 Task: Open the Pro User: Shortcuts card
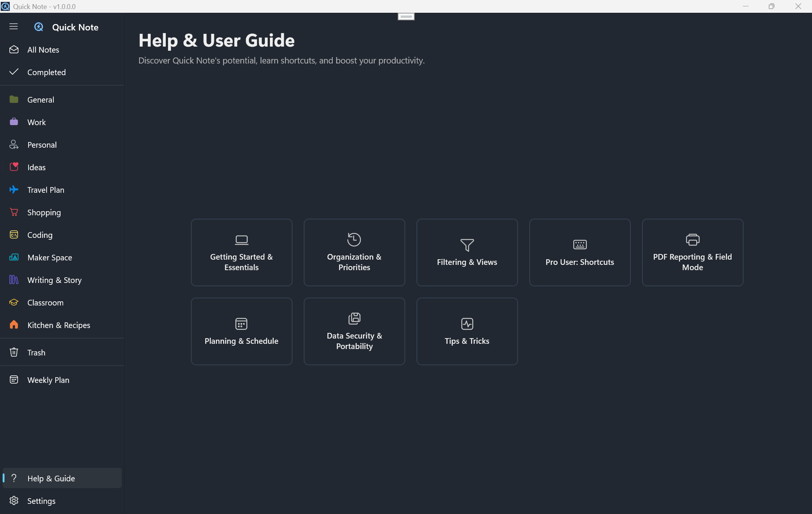pos(580,252)
